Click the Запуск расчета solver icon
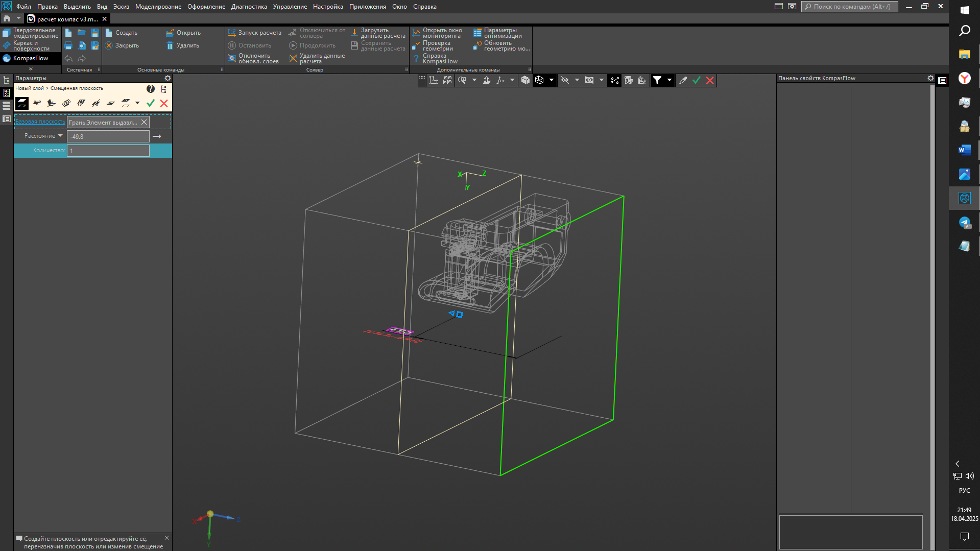The height and width of the screenshot is (551, 980). pyautogui.click(x=232, y=33)
